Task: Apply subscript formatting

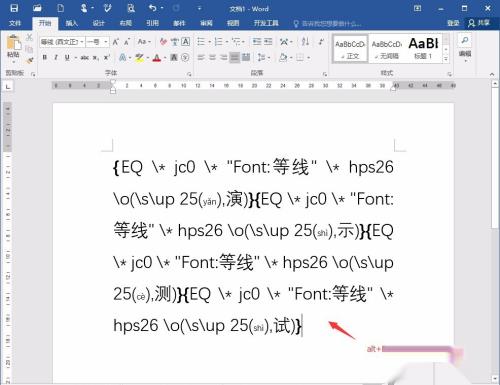Action: (x=96, y=58)
